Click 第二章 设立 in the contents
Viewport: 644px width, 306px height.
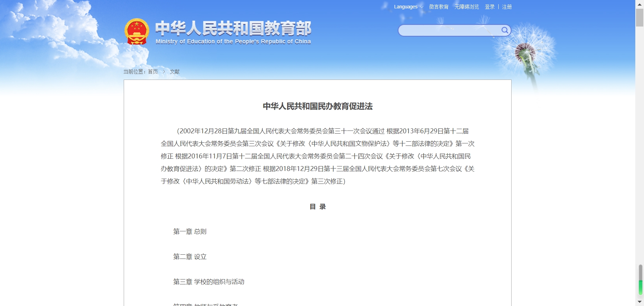pos(190,257)
